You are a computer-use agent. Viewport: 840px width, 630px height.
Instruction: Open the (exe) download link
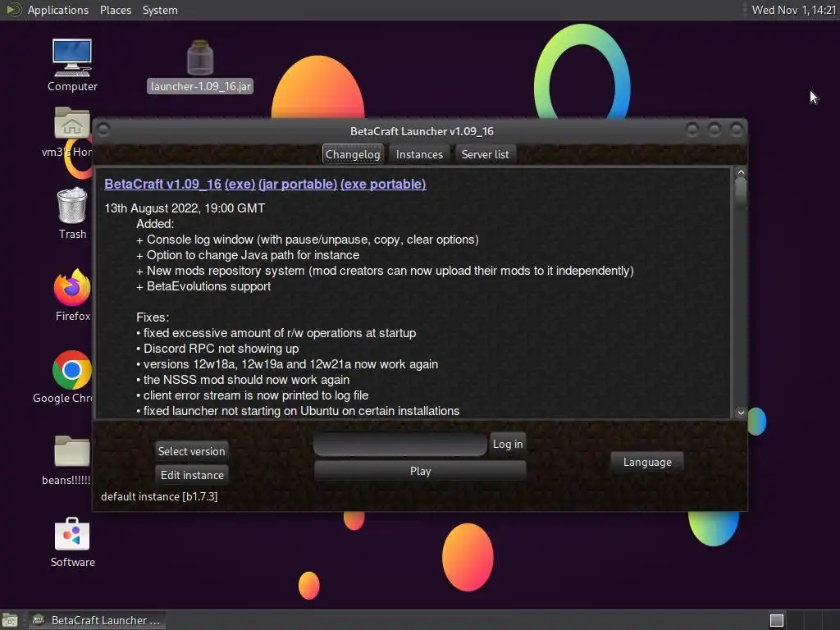point(240,184)
